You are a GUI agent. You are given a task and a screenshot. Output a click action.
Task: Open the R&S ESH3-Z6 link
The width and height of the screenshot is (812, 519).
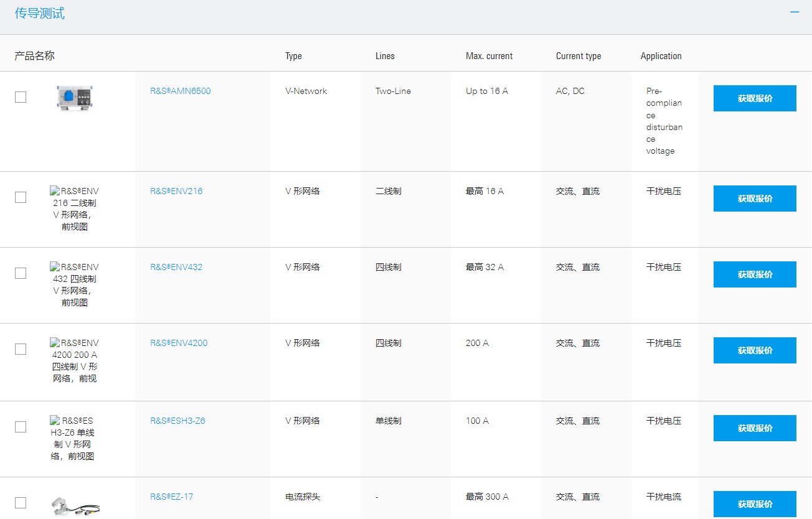(177, 421)
